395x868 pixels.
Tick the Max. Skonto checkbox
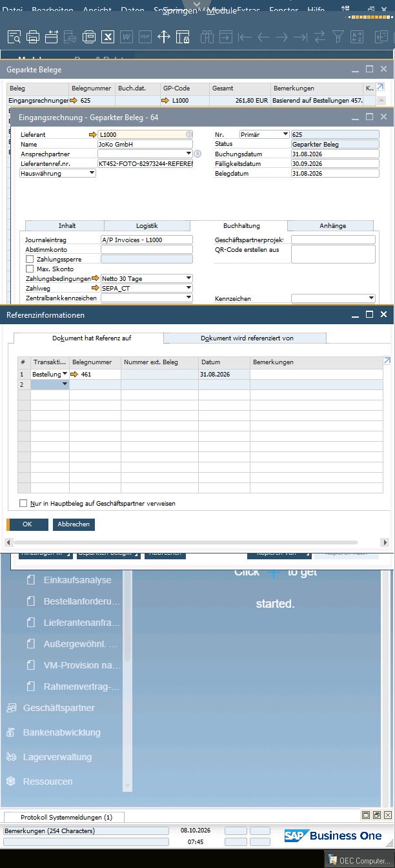[x=30, y=269]
